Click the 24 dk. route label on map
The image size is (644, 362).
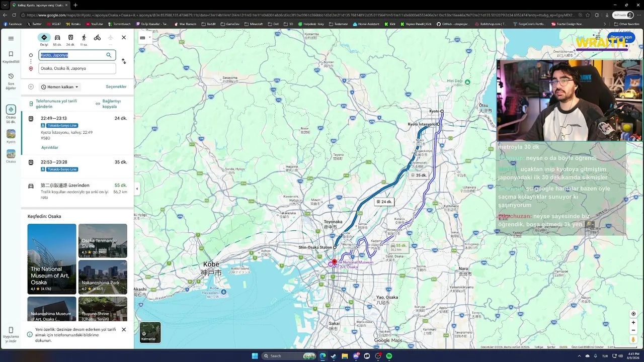click(x=384, y=202)
